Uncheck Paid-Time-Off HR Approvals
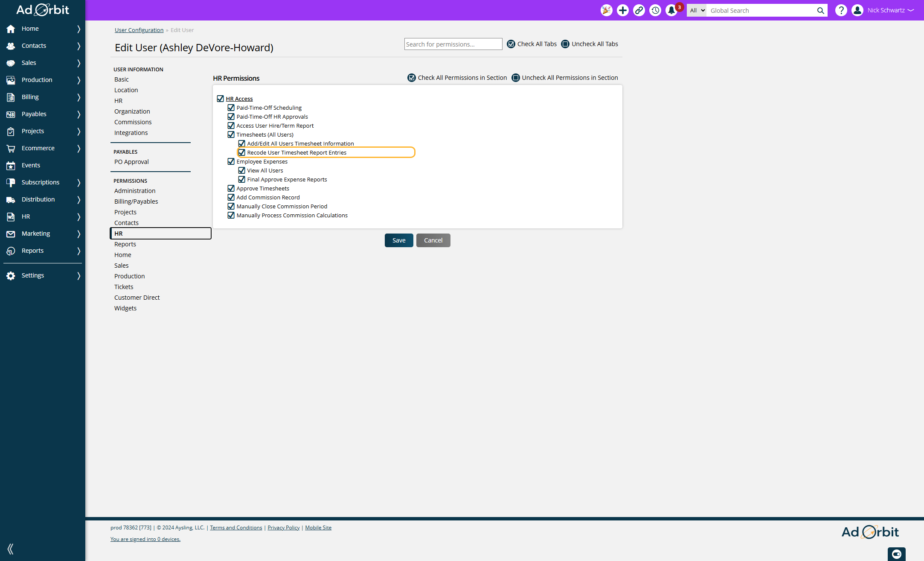The height and width of the screenshot is (561, 924). click(x=231, y=117)
